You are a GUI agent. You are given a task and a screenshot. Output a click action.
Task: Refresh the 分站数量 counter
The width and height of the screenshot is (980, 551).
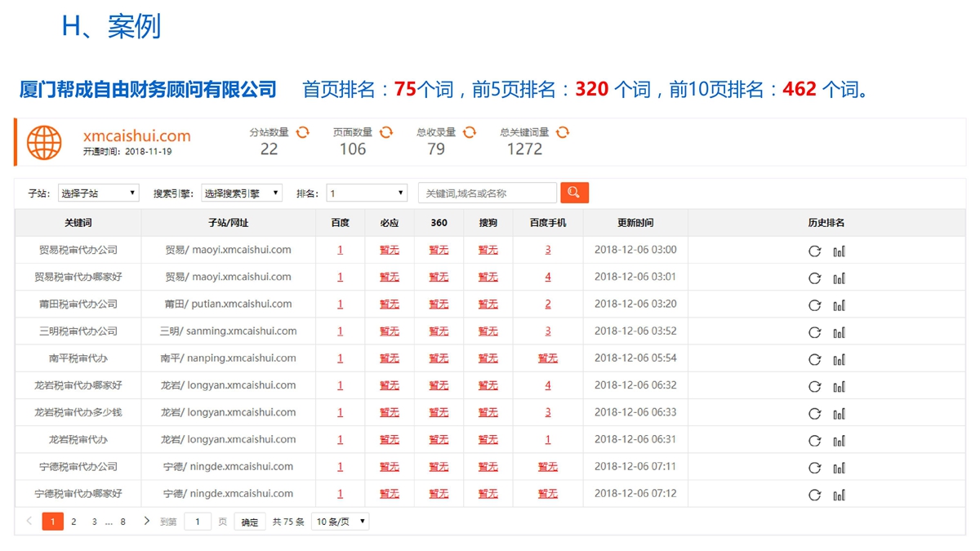pos(302,132)
